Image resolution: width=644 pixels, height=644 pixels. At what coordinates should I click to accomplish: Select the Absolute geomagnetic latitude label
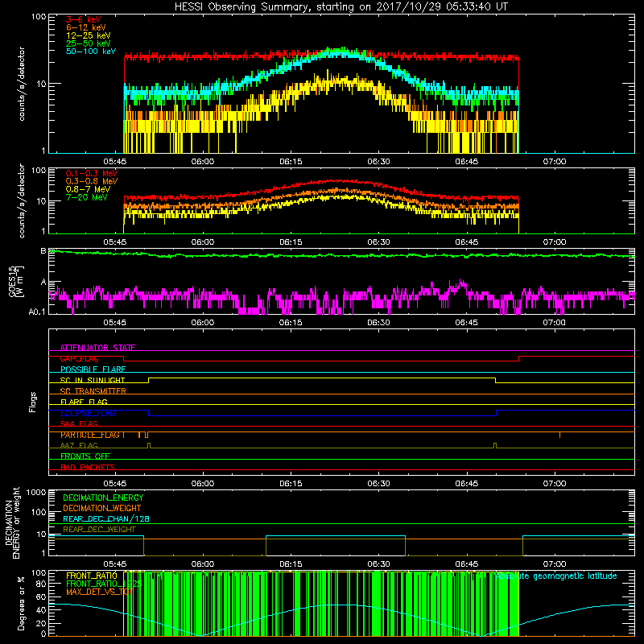click(x=556, y=576)
